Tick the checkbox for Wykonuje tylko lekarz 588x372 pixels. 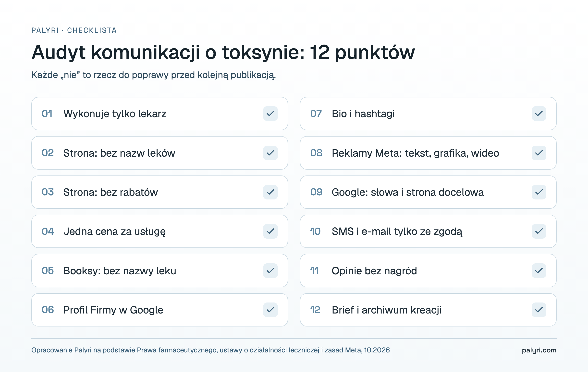(270, 114)
